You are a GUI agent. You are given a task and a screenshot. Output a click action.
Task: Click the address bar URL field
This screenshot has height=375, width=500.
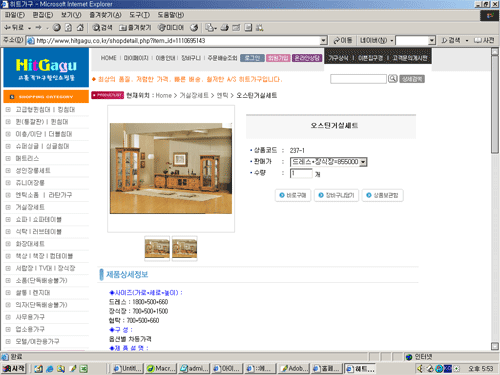point(173,41)
